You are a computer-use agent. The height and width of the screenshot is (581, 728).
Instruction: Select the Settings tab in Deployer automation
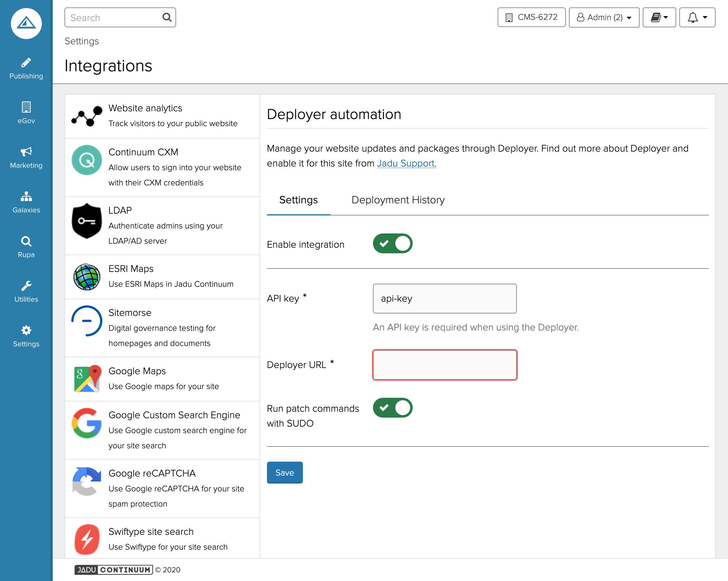pos(298,200)
